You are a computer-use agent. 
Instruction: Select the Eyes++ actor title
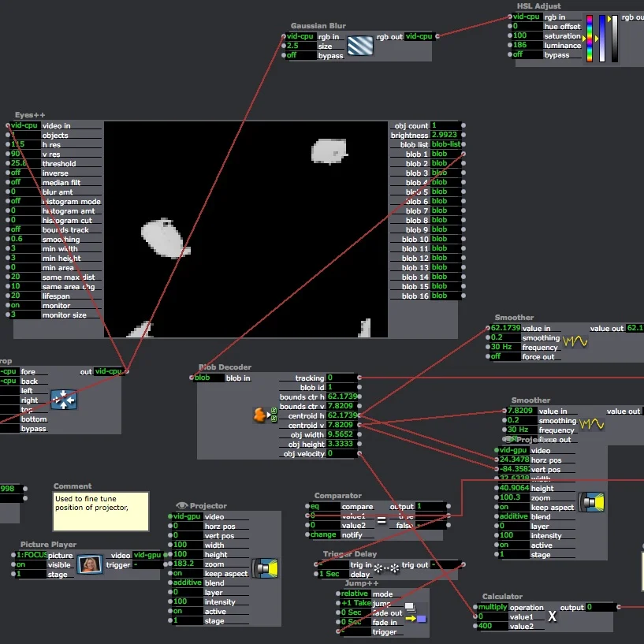pos(30,115)
